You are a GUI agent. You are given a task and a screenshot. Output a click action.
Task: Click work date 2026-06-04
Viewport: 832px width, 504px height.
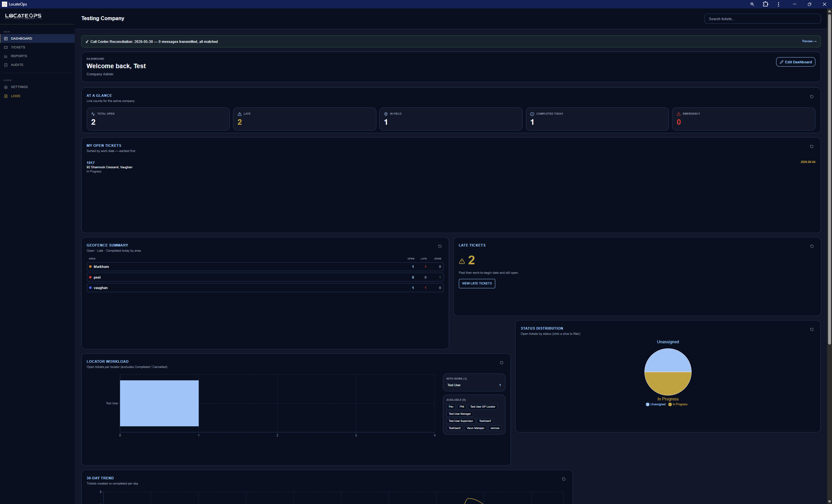point(808,162)
